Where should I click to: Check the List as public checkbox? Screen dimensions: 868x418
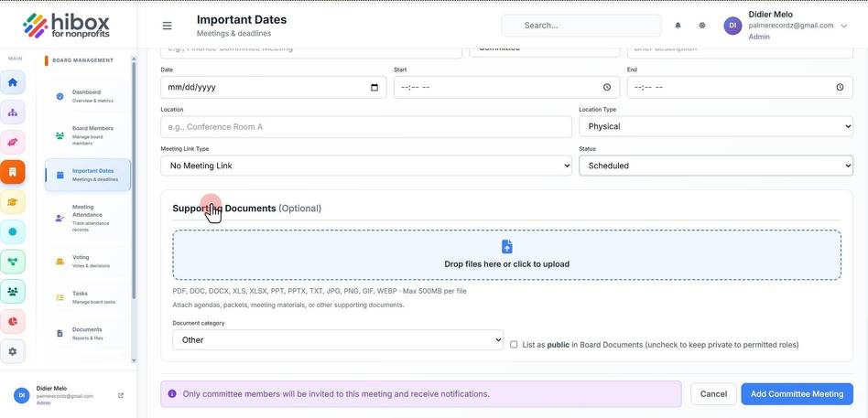pos(514,345)
